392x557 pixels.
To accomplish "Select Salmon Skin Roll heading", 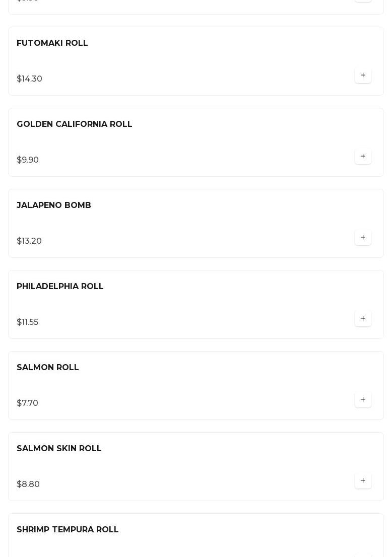I will point(59,448).
